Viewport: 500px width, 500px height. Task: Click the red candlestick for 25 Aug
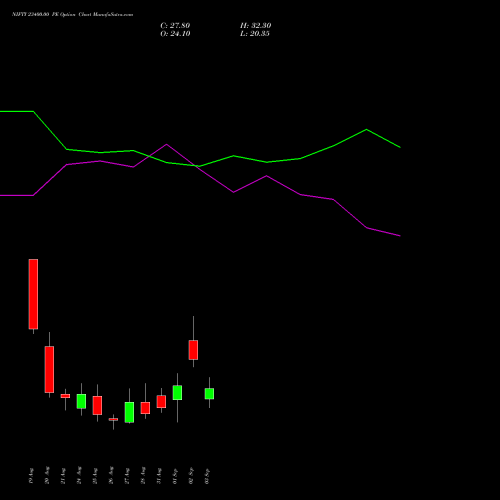[97, 405]
